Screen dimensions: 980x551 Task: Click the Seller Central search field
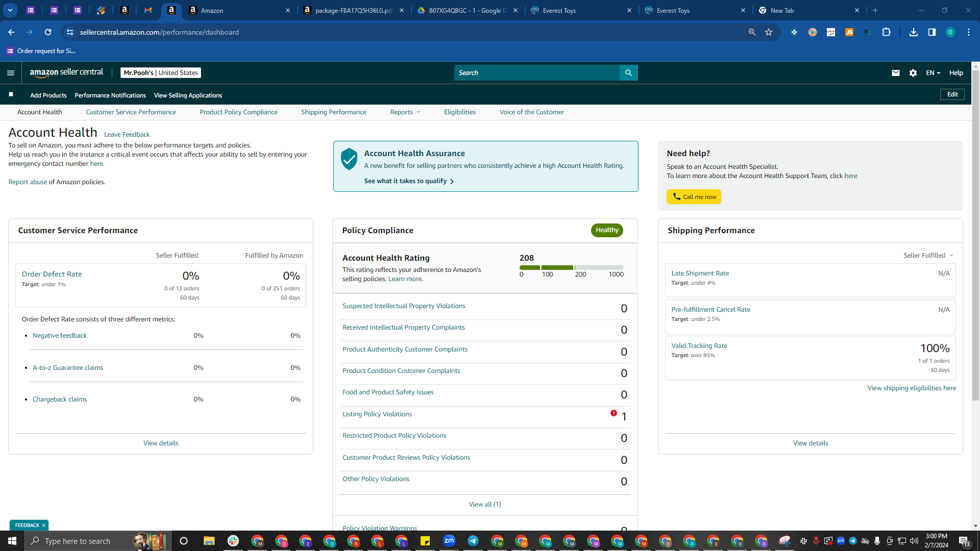pos(537,73)
